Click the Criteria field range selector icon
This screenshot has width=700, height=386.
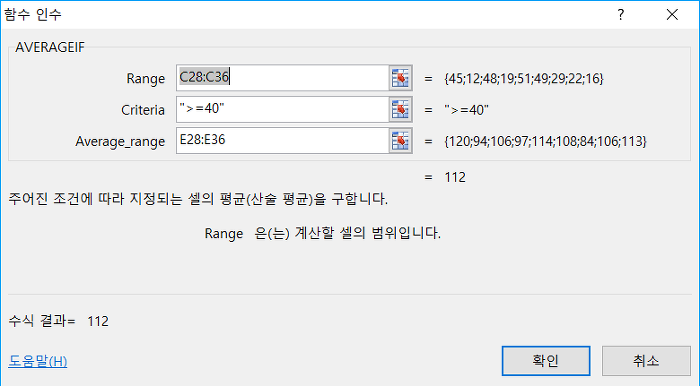click(x=400, y=110)
